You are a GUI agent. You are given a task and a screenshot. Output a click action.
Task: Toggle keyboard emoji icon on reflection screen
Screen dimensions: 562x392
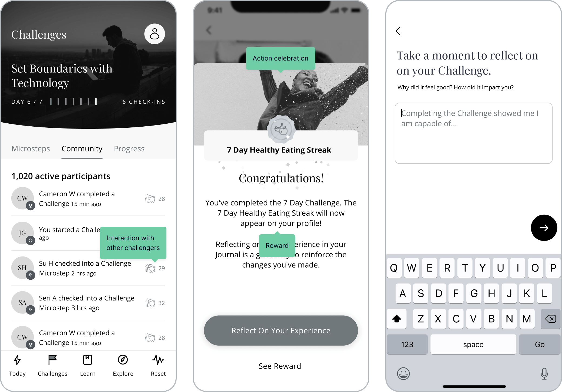(404, 372)
